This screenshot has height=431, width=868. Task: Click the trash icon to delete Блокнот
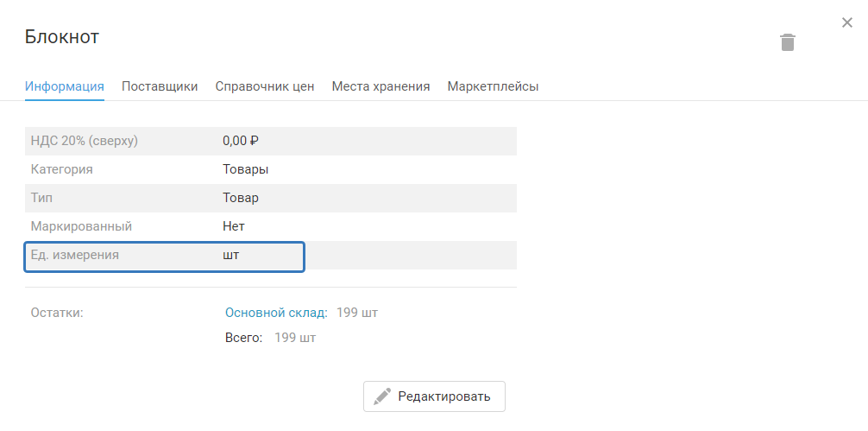tap(788, 42)
